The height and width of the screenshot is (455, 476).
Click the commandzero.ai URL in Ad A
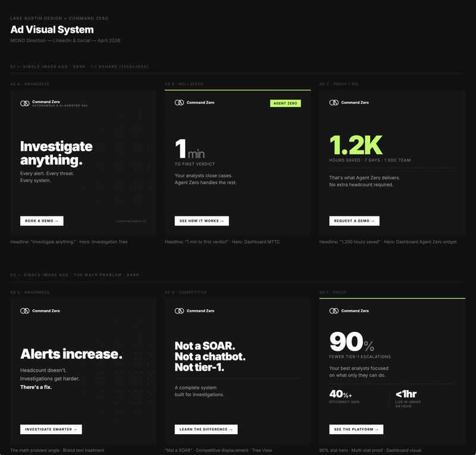[x=131, y=221]
